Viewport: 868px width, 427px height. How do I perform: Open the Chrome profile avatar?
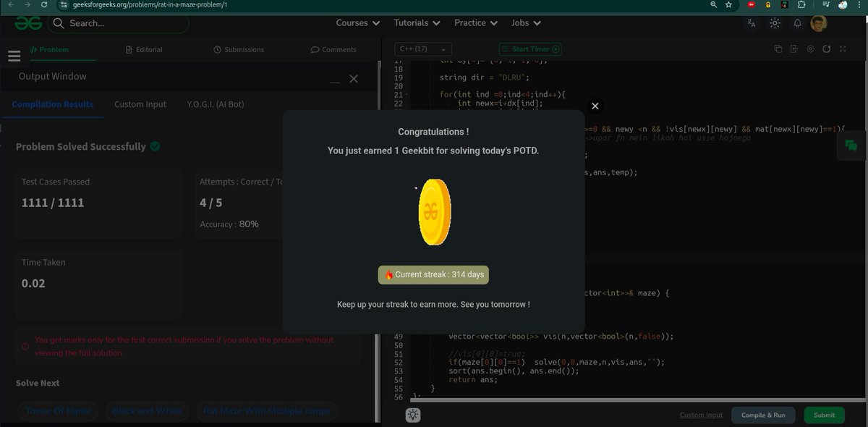click(843, 5)
